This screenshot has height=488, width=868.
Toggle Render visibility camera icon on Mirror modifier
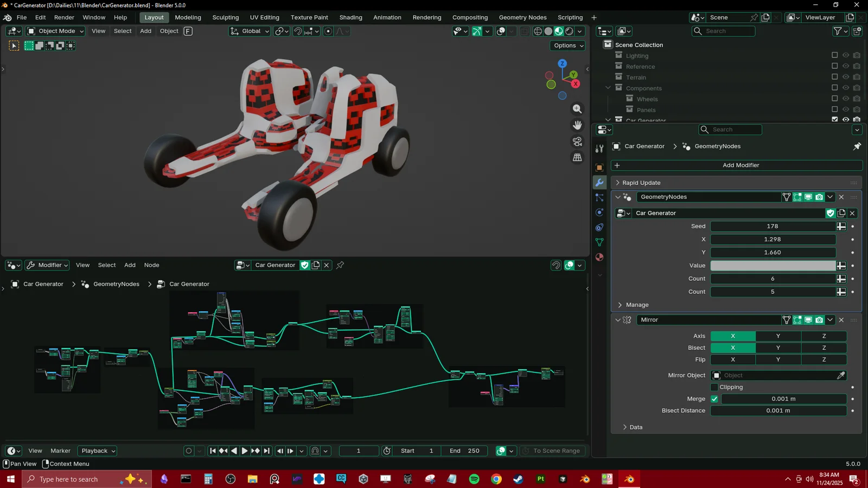[x=819, y=320]
